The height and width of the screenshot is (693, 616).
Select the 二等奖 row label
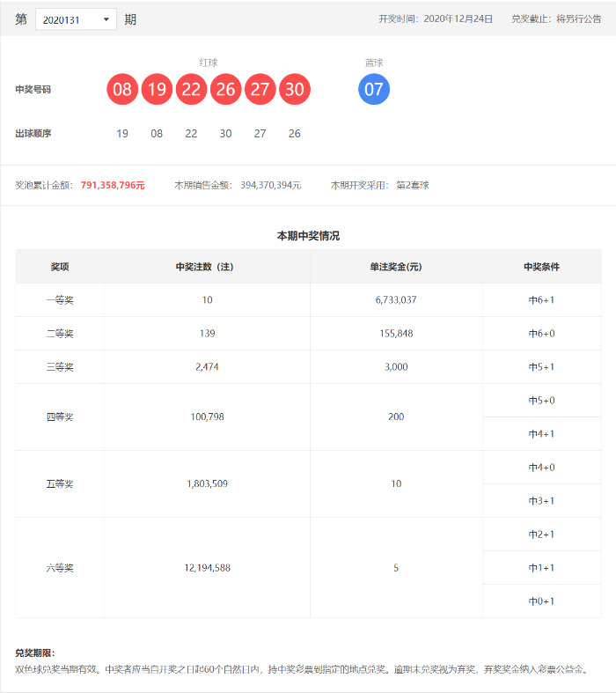(60, 334)
